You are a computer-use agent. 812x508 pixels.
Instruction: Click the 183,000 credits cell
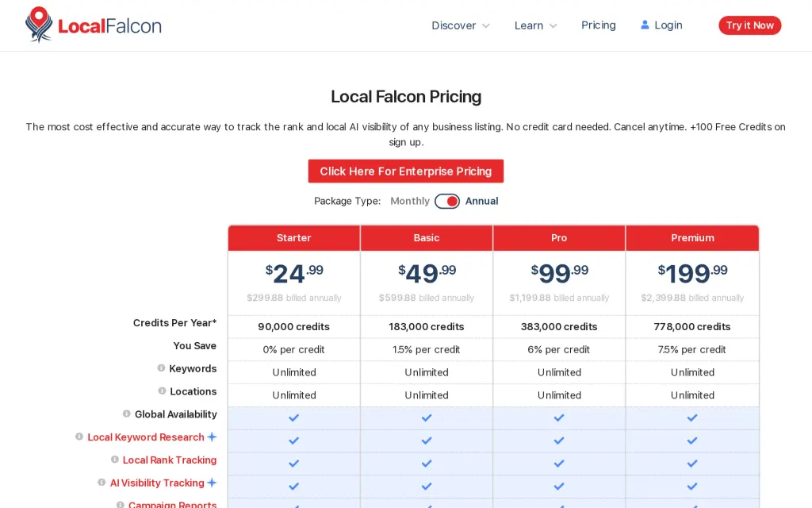point(426,326)
